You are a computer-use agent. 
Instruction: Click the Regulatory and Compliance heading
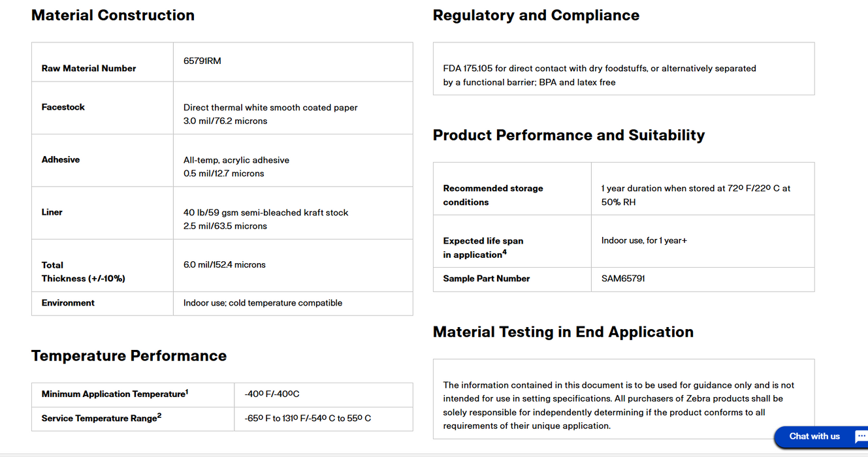click(536, 16)
